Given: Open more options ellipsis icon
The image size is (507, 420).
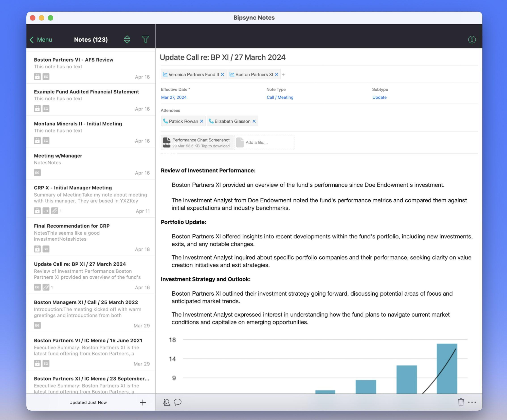Looking at the screenshot, I should pyautogui.click(x=472, y=402).
